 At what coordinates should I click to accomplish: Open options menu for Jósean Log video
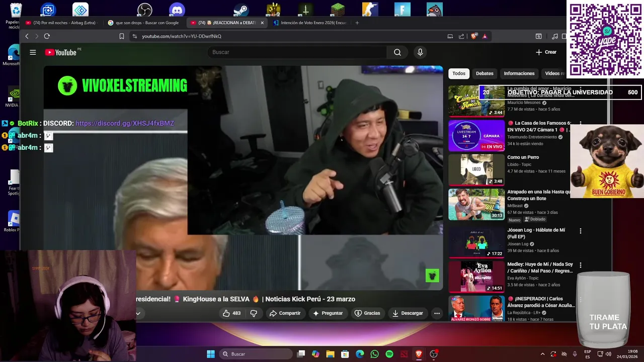(x=580, y=231)
